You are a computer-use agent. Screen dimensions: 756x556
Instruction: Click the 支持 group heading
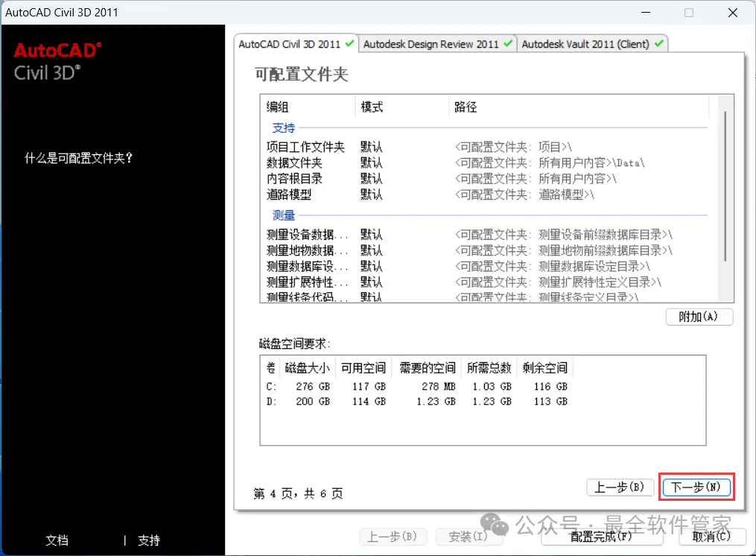point(284,128)
